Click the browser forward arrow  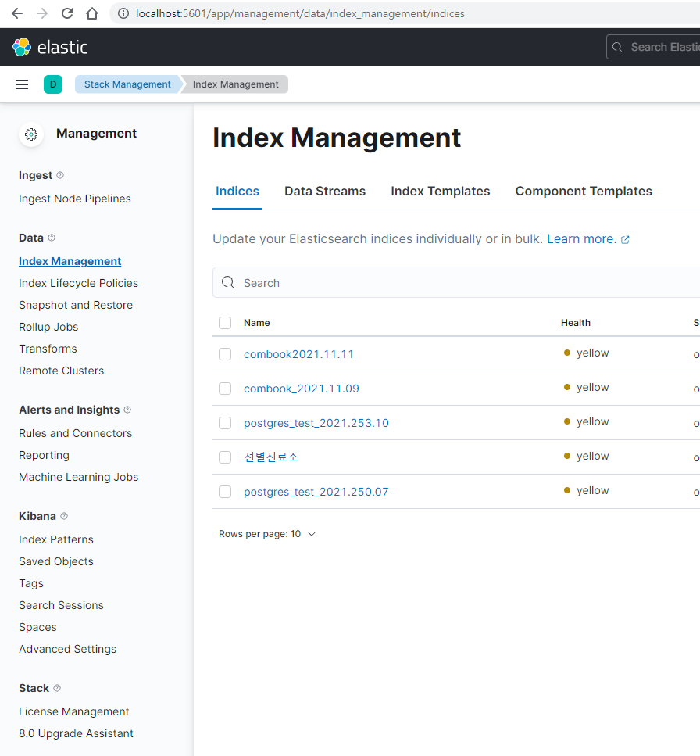(42, 13)
